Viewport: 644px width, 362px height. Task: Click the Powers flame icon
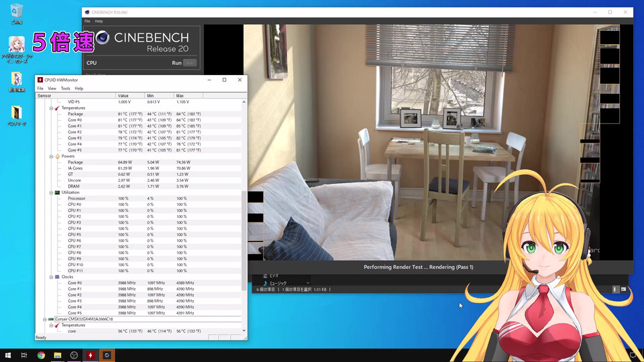(x=58, y=156)
